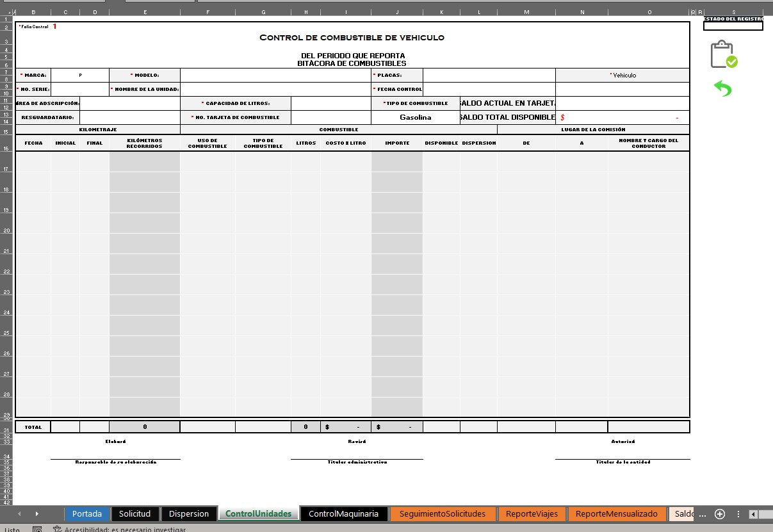
Task: Click the Capacidad de Litros value field
Action: (331, 104)
